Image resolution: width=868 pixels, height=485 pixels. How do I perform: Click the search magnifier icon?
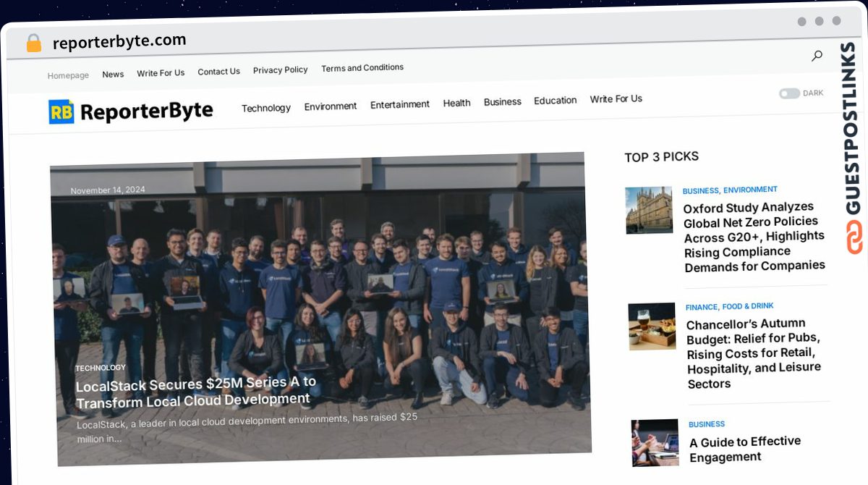[x=817, y=56]
